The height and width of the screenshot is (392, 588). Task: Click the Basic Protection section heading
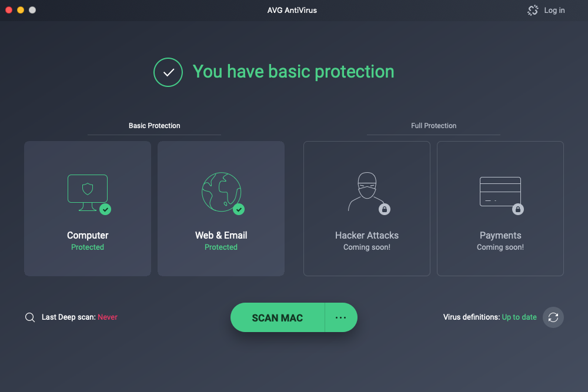pos(155,126)
